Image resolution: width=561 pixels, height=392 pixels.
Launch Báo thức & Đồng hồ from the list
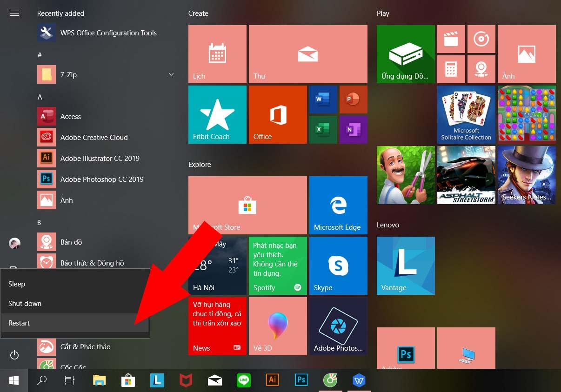(106, 263)
